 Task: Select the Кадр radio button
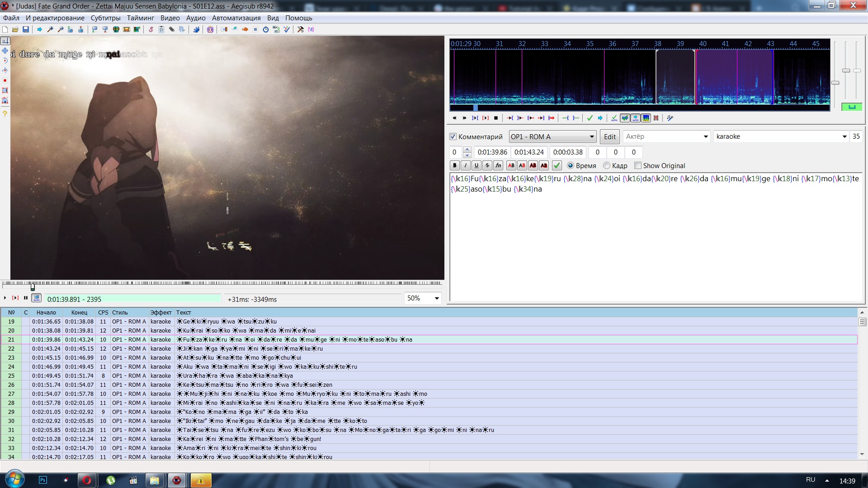coord(607,166)
